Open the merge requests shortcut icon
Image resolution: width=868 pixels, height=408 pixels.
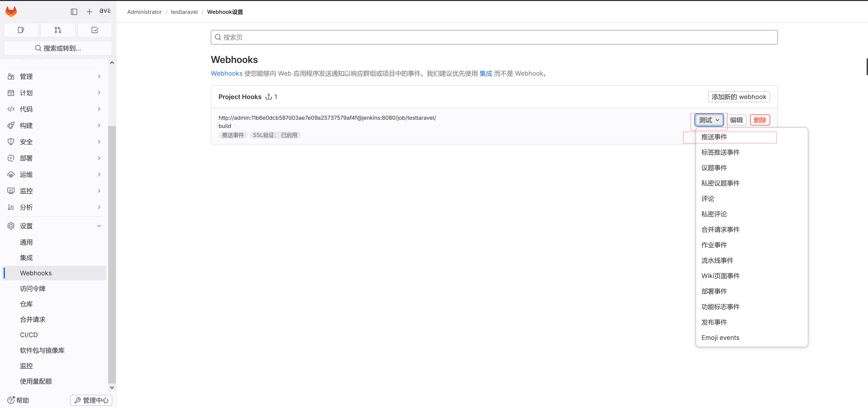(58, 30)
